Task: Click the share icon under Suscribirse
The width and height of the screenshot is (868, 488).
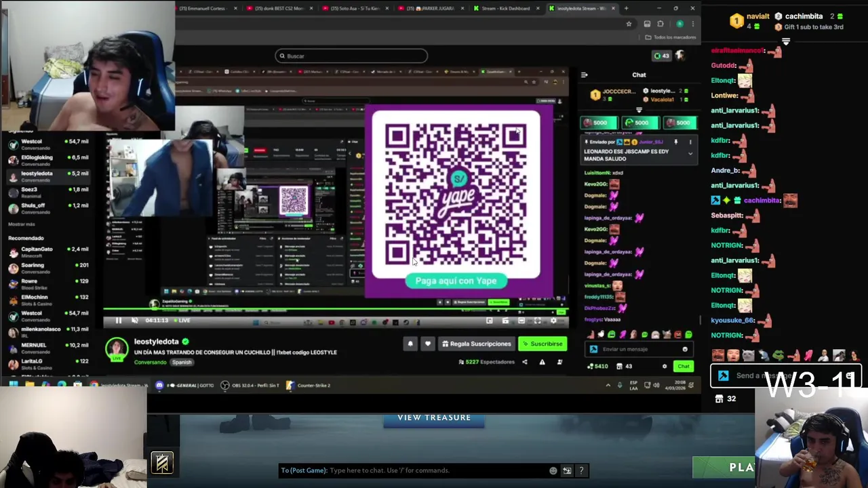Action: click(x=524, y=362)
